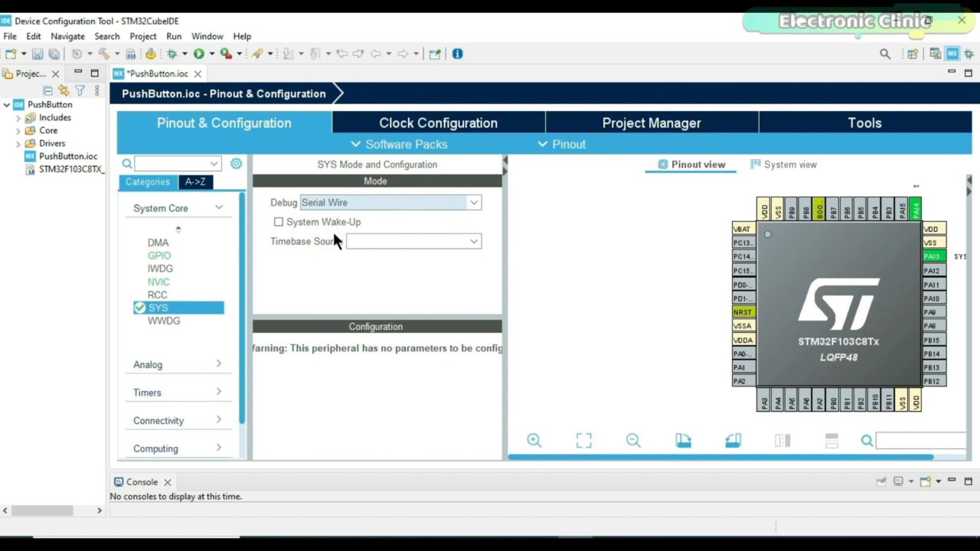Viewport: 980px width, 551px height.
Task: Click the Save All toolbar icon
Action: [54, 54]
